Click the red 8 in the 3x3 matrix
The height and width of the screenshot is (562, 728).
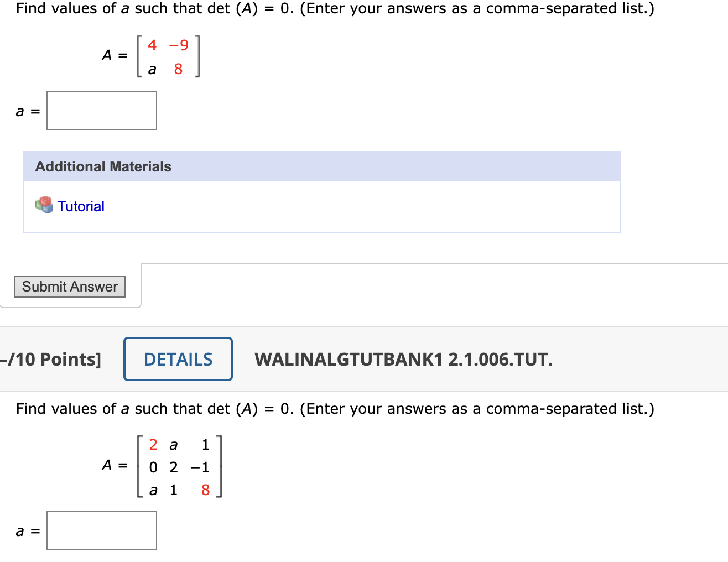pos(205,490)
